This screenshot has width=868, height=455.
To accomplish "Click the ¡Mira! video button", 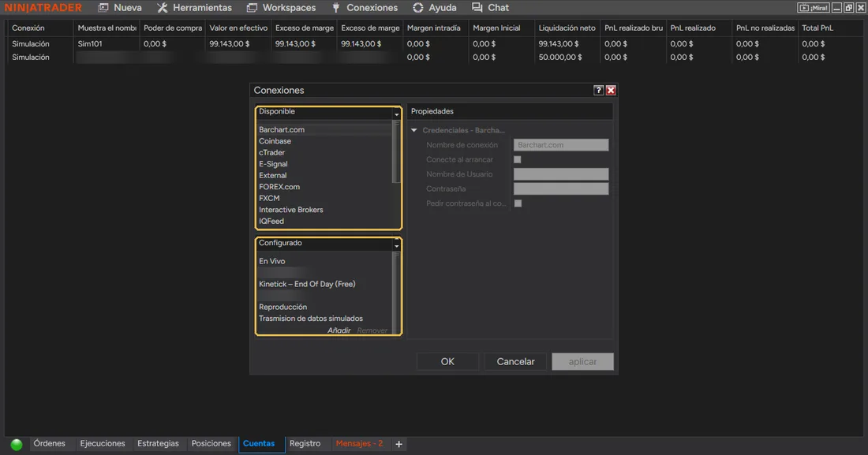I will (x=814, y=8).
